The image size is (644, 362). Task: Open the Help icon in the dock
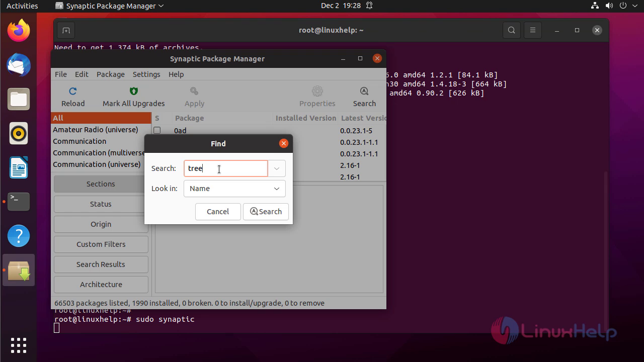(x=19, y=236)
